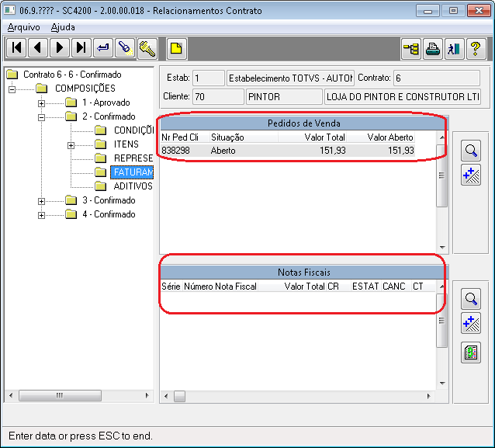Click Notas Fiscais vertical scrollbar thumb
The image size is (495, 448).
[442, 321]
